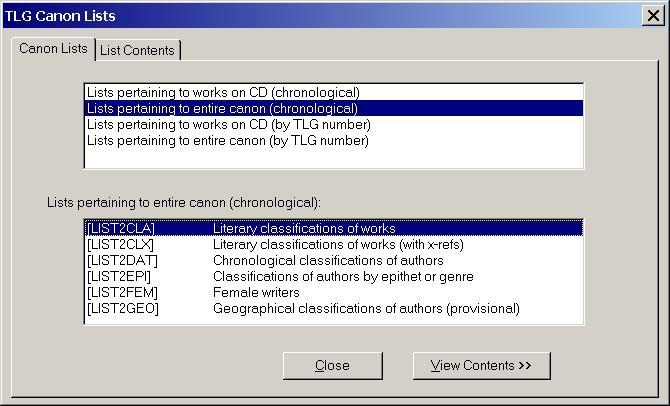Choose 'Lists pertaining to entire canon (by TLG number)'
The width and height of the screenshot is (670, 406).
click(x=334, y=141)
